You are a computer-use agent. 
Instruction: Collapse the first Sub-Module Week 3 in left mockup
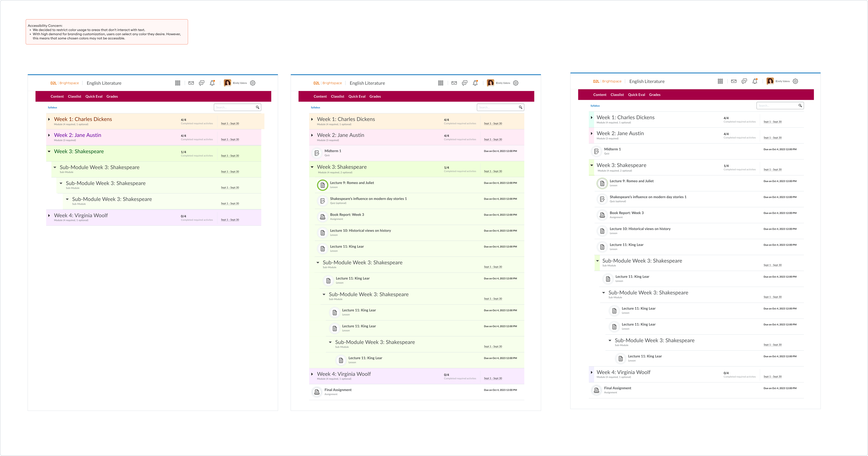coord(55,167)
